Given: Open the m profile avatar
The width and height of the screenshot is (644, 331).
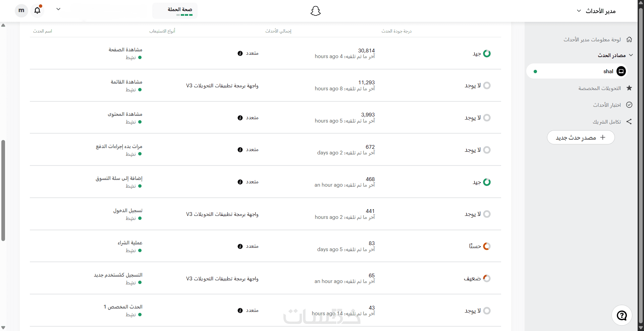Looking at the screenshot, I should pos(21,10).
